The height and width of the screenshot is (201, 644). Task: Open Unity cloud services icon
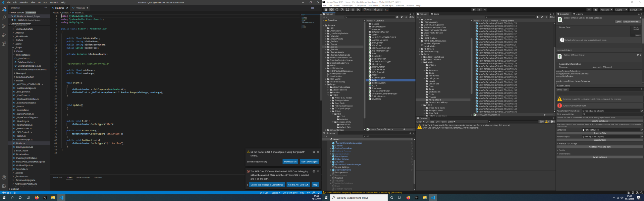coord(596,10)
